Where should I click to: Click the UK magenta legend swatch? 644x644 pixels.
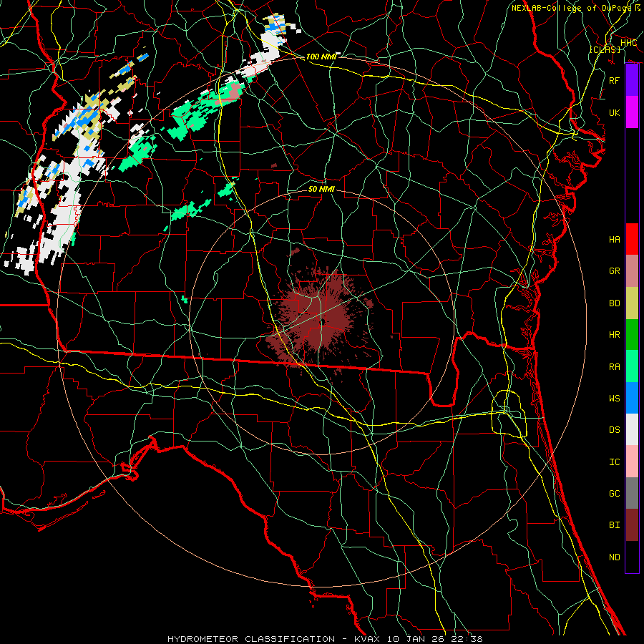click(632, 112)
